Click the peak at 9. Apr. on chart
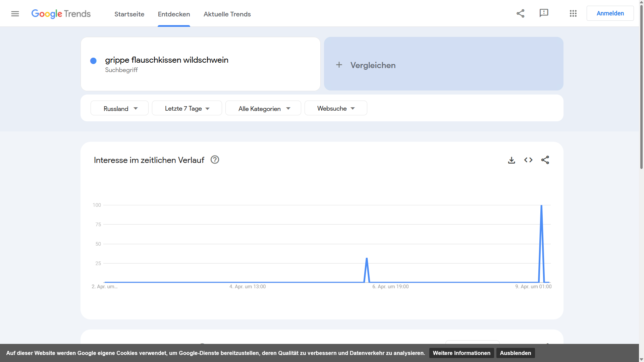This screenshot has width=644, height=362. tap(541, 206)
